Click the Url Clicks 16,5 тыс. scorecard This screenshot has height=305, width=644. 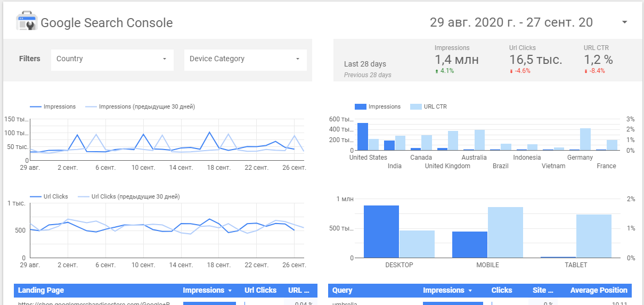click(536, 60)
